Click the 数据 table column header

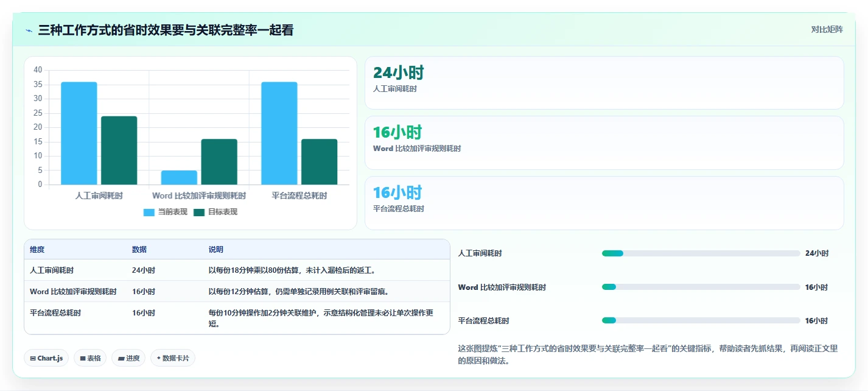coord(139,250)
